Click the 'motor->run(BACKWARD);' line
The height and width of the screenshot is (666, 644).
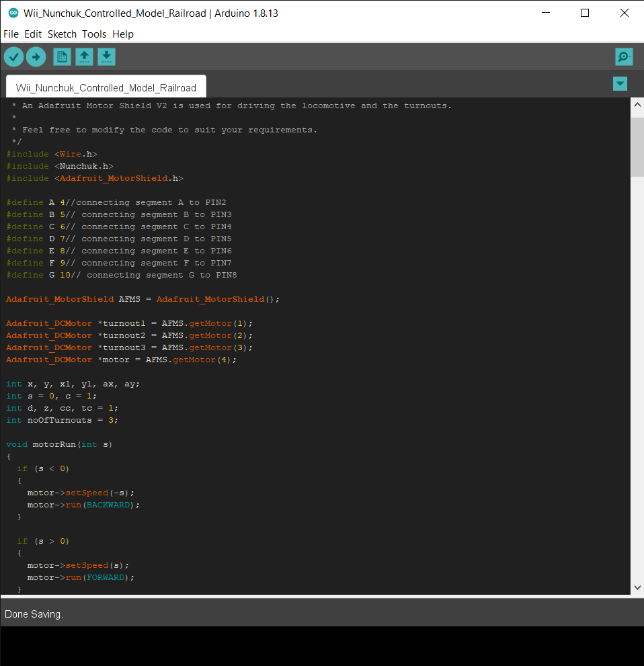(x=83, y=505)
